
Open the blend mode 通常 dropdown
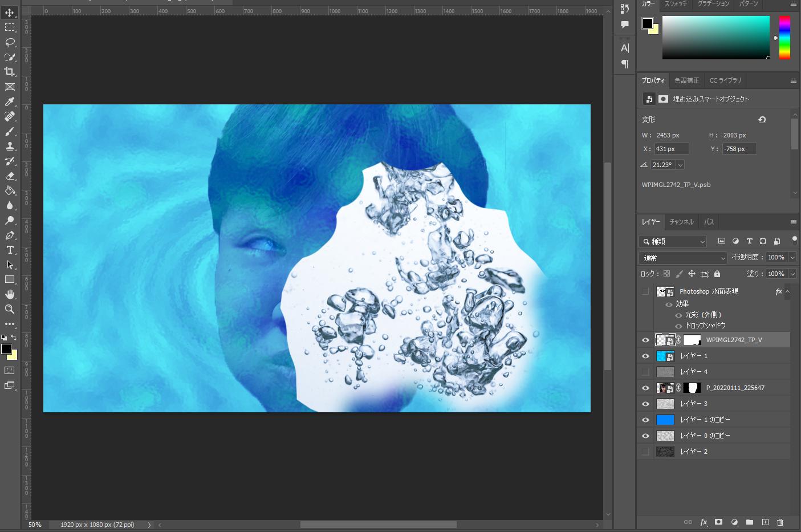pyautogui.click(x=683, y=258)
